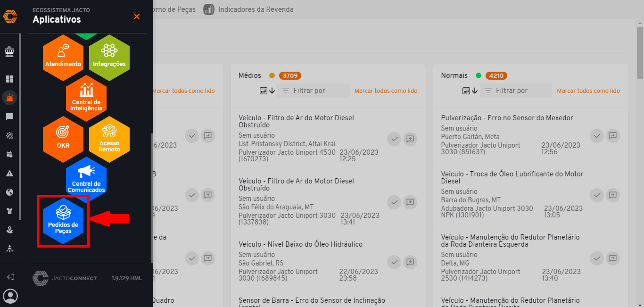Mark all Normais alerts as read

pyautogui.click(x=588, y=91)
